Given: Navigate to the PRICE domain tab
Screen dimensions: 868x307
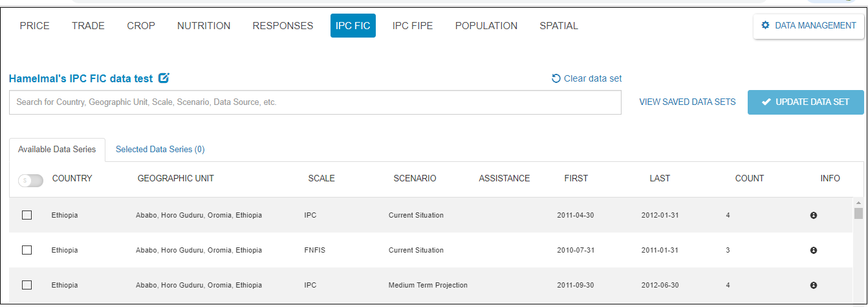Looking at the screenshot, I should click(34, 26).
